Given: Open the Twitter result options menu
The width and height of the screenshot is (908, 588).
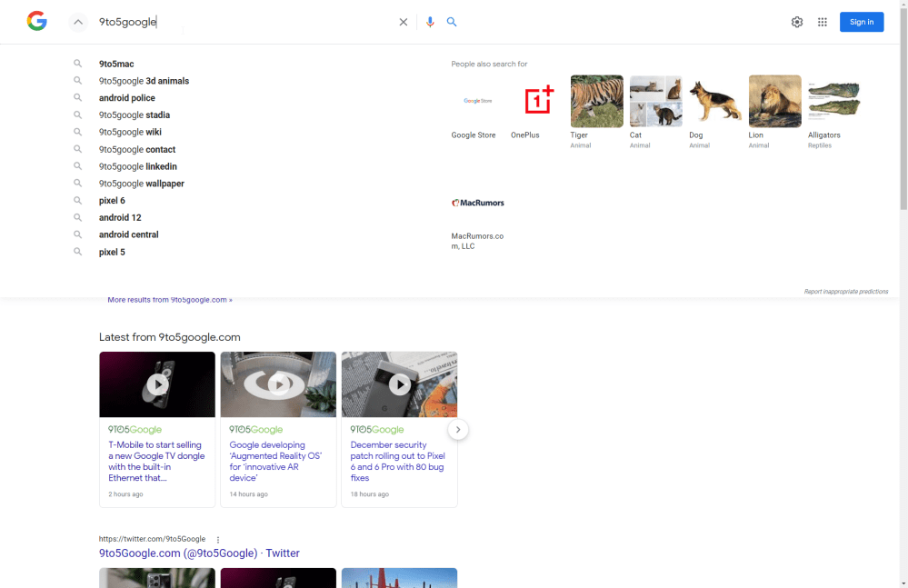Looking at the screenshot, I should pyautogui.click(x=218, y=540).
